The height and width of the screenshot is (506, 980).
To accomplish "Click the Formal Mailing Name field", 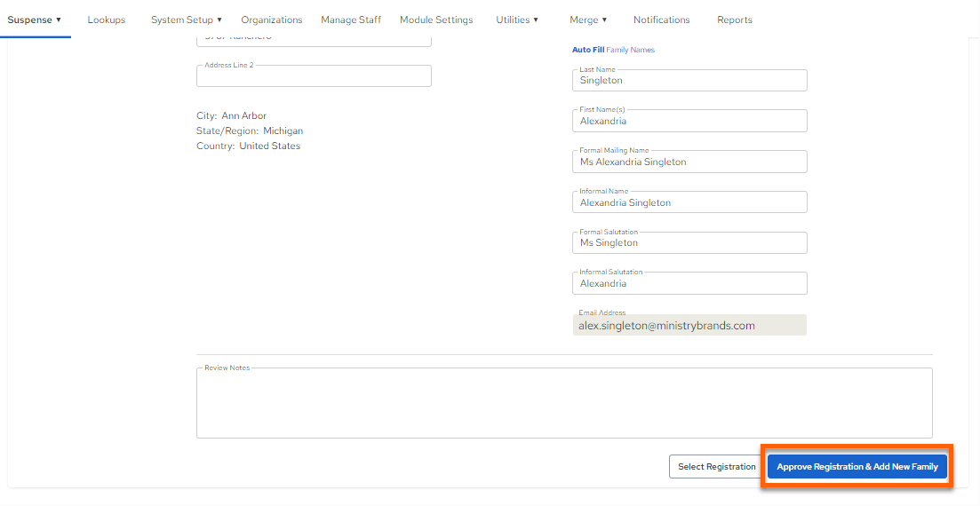I will (x=689, y=162).
